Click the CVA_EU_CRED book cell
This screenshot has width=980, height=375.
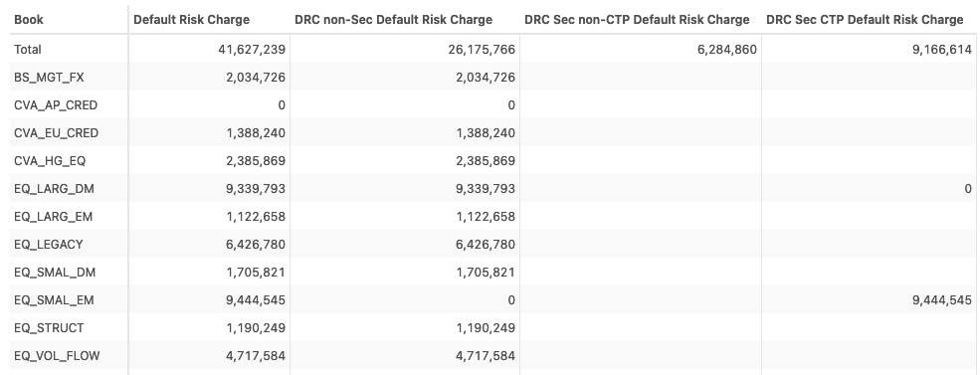57,133
